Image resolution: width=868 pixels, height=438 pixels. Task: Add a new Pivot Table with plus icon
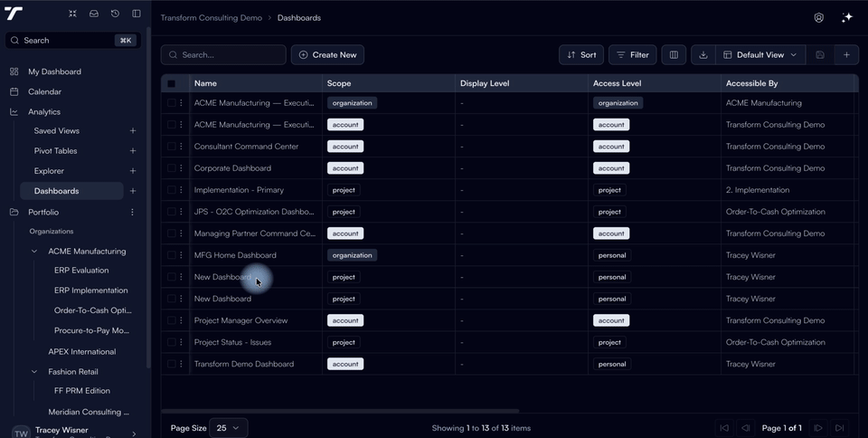coord(133,150)
